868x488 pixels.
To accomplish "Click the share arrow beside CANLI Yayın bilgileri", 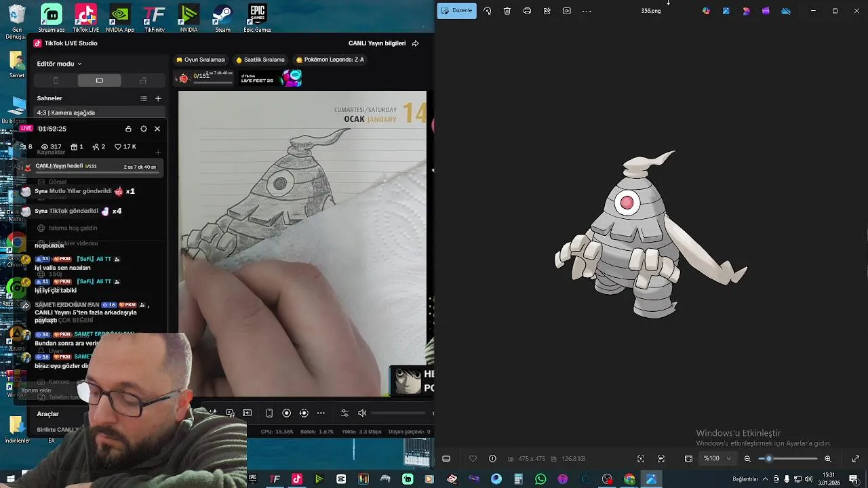I will [416, 43].
